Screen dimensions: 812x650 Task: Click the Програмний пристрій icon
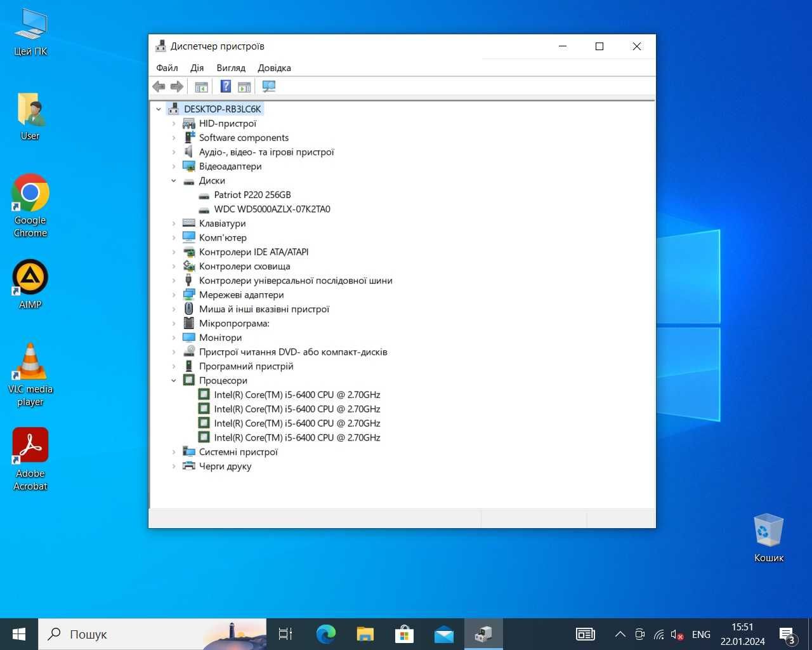tap(188, 366)
